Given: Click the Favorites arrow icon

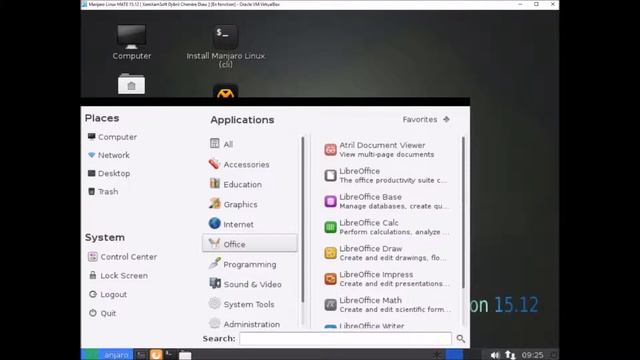Looking at the screenshot, I should click(x=446, y=119).
